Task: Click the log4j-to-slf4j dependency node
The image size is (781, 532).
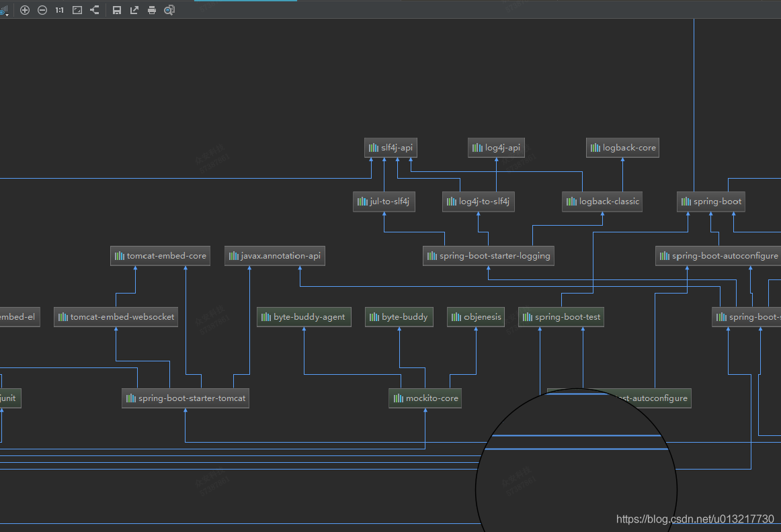Action: (x=478, y=202)
